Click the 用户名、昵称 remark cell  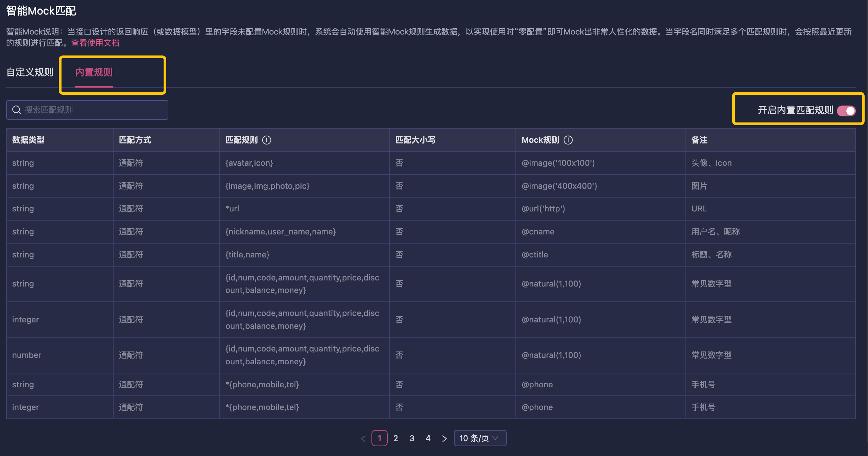pyautogui.click(x=770, y=232)
